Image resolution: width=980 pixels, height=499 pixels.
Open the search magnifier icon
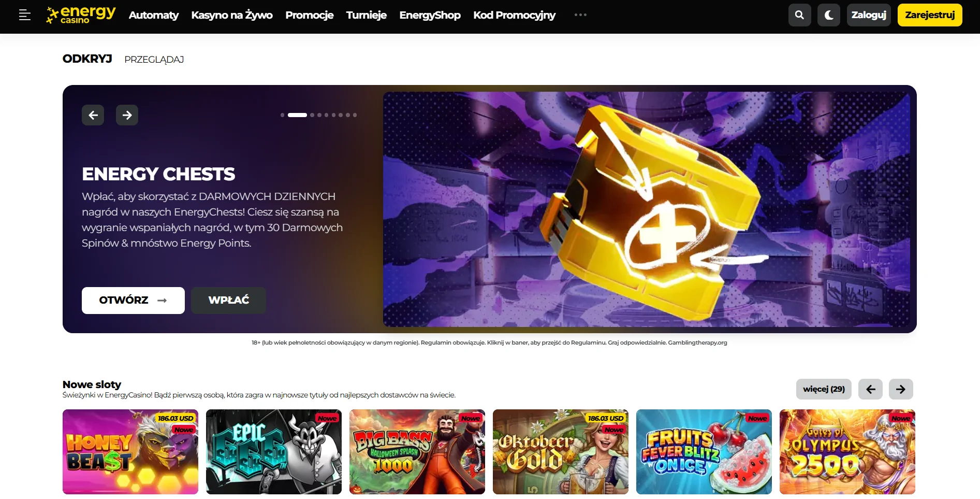click(x=799, y=15)
